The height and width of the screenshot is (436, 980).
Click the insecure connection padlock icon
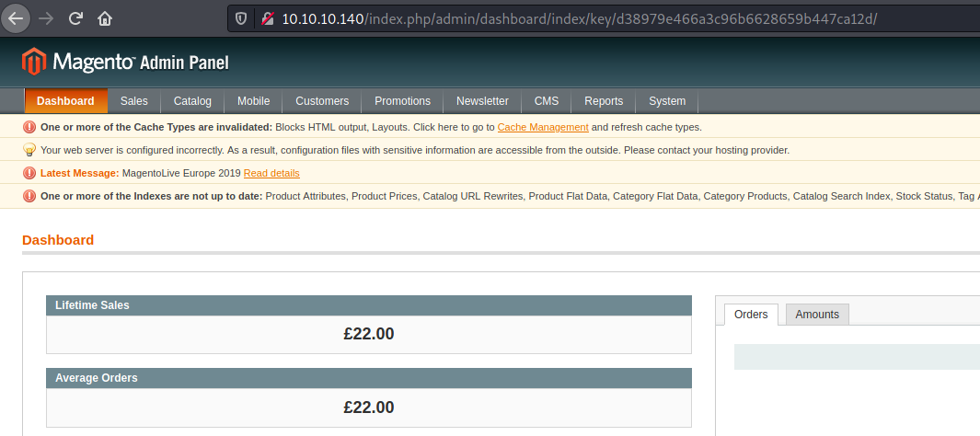point(267,17)
